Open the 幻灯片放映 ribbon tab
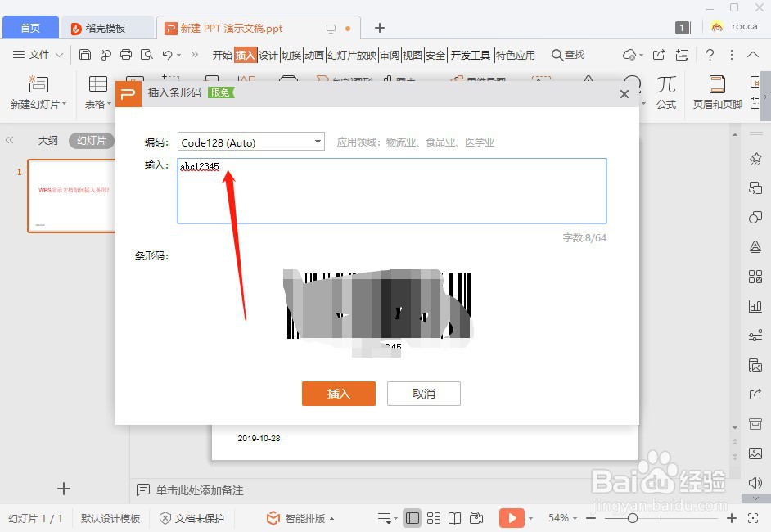771x532 pixels. (x=352, y=55)
